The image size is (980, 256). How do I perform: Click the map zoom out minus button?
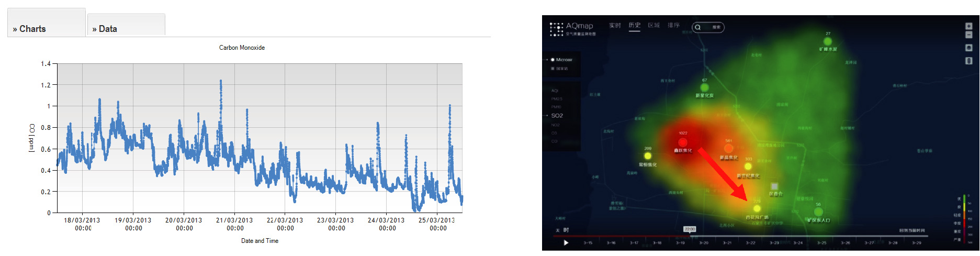point(968,35)
